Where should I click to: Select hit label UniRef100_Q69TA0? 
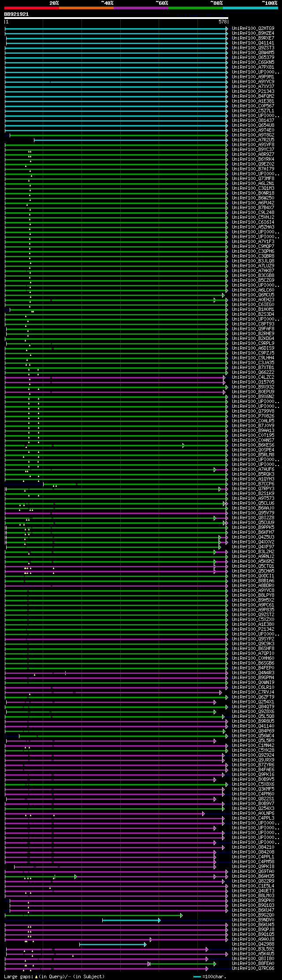253,872
